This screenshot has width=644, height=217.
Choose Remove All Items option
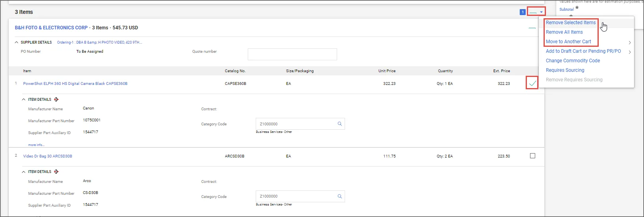pos(564,32)
